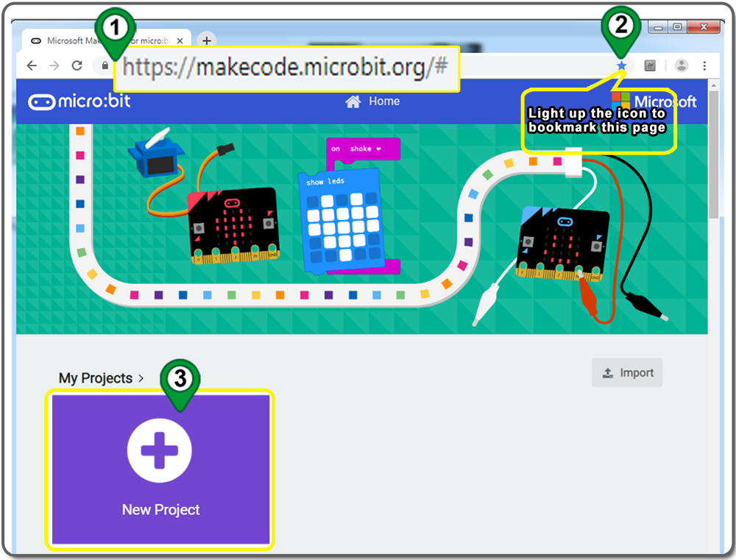This screenshot has height=560, width=736.
Task: Click the browser back arrow
Action: point(32,65)
